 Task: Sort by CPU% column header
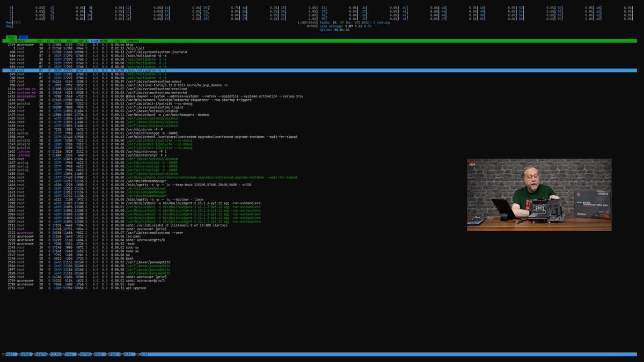[94, 41]
